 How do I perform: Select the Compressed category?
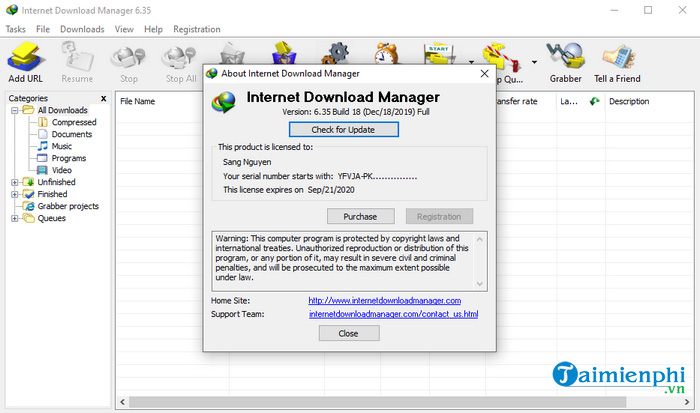(74, 122)
